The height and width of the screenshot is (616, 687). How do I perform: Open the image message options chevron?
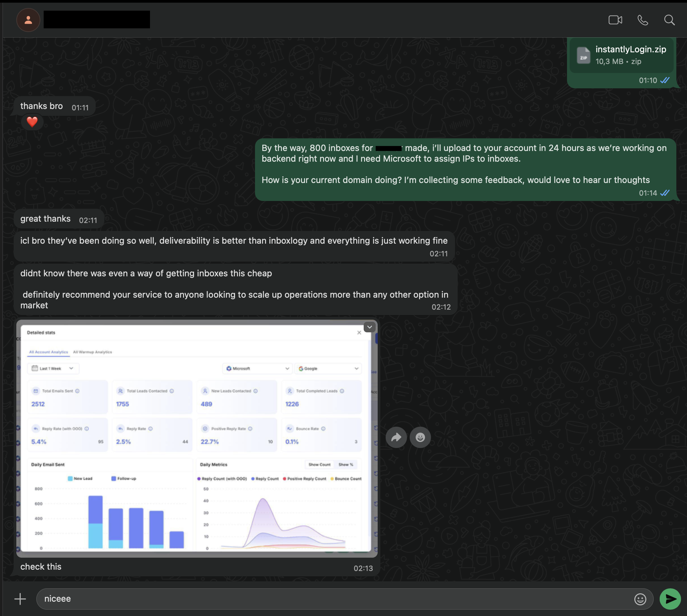[x=370, y=327]
